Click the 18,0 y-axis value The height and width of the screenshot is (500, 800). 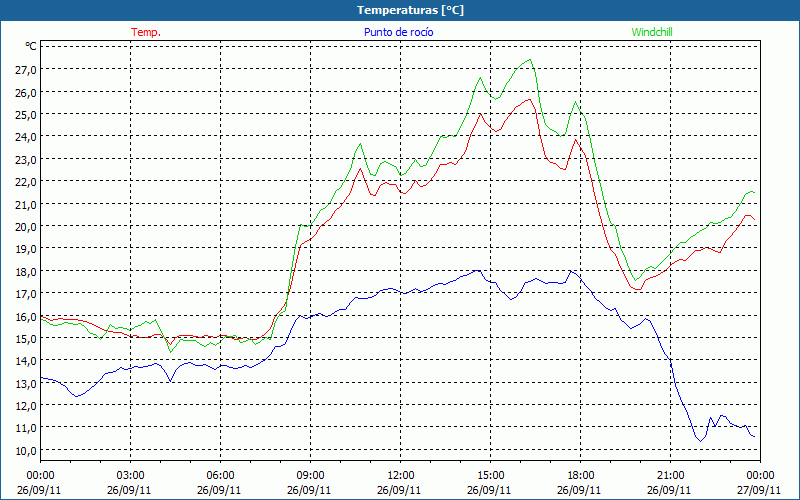coord(26,271)
